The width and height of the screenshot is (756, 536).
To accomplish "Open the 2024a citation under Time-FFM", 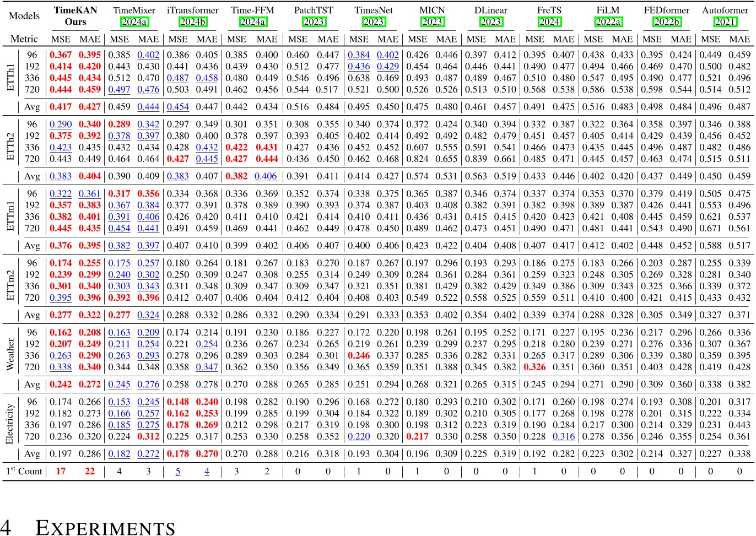I will (x=252, y=22).
